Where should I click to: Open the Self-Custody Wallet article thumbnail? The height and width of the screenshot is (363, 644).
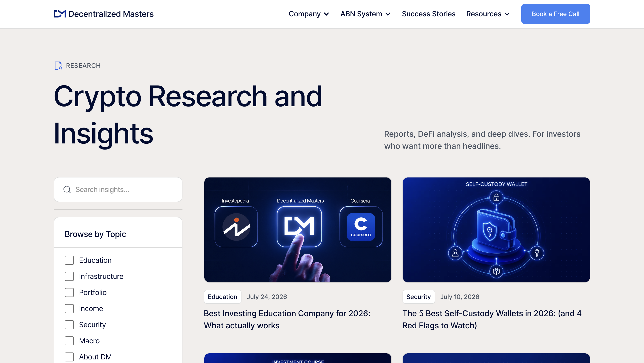click(x=496, y=230)
